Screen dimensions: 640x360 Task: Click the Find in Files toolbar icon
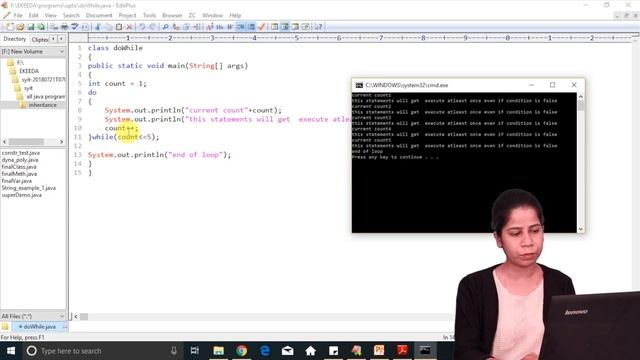coord(187,27)
